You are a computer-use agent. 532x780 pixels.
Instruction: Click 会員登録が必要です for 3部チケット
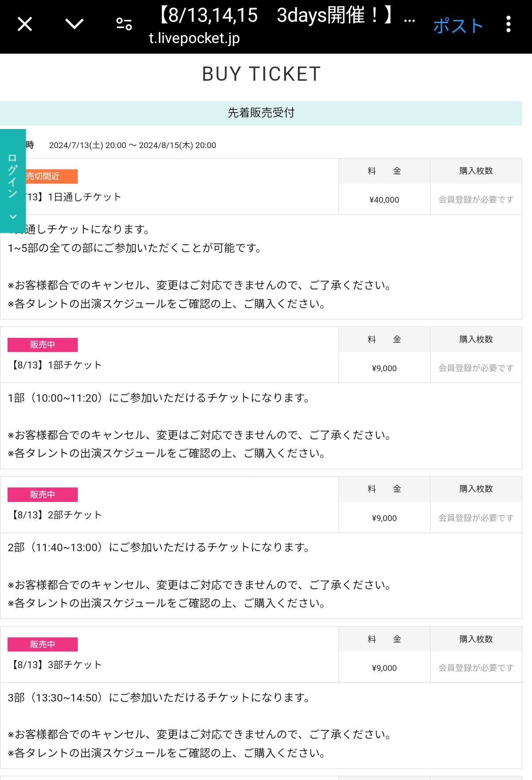coord(476,668)
